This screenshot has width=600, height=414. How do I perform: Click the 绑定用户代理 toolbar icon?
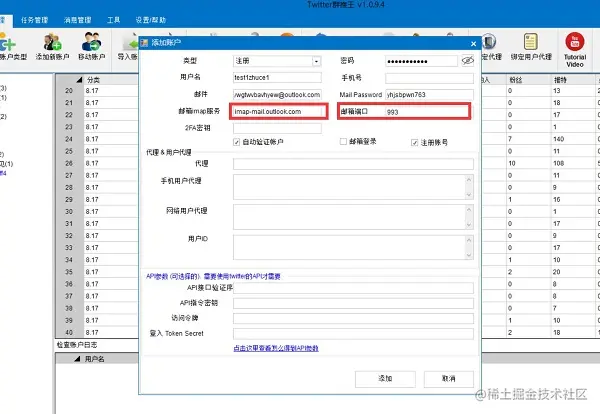point(531,47)
